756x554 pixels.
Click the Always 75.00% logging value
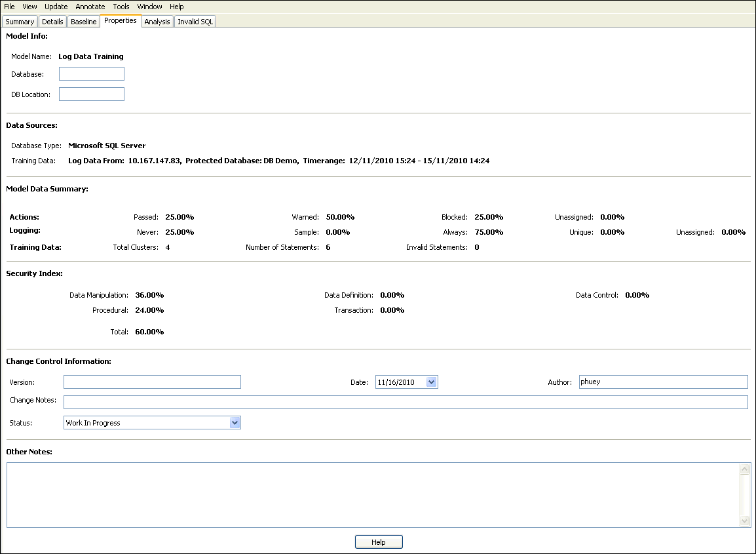[x=489, y=232]
